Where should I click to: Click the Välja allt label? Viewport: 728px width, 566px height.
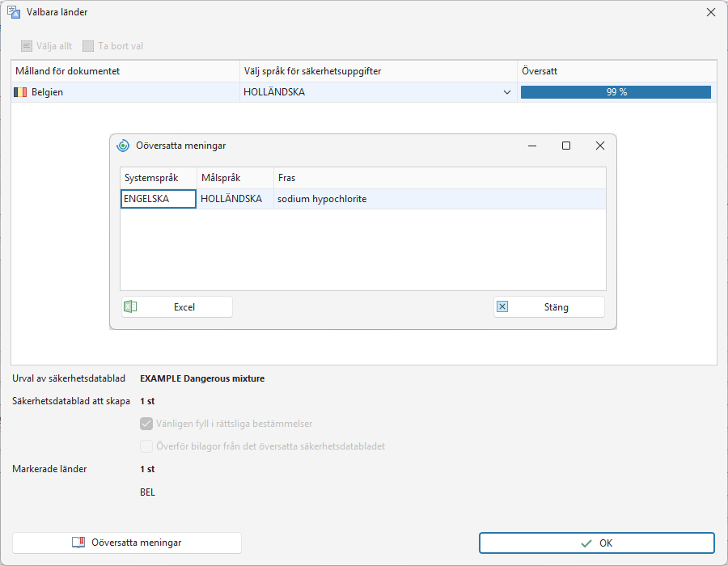click(54, 46)
